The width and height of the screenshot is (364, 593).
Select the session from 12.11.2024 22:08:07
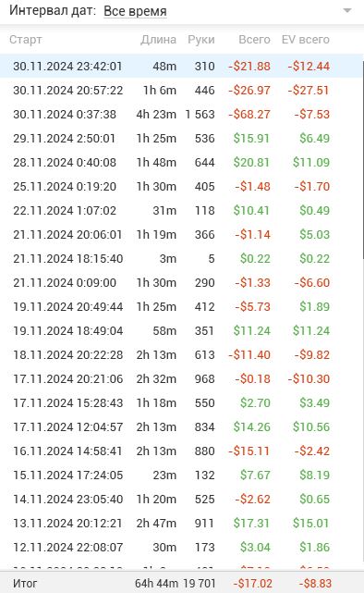181,548
